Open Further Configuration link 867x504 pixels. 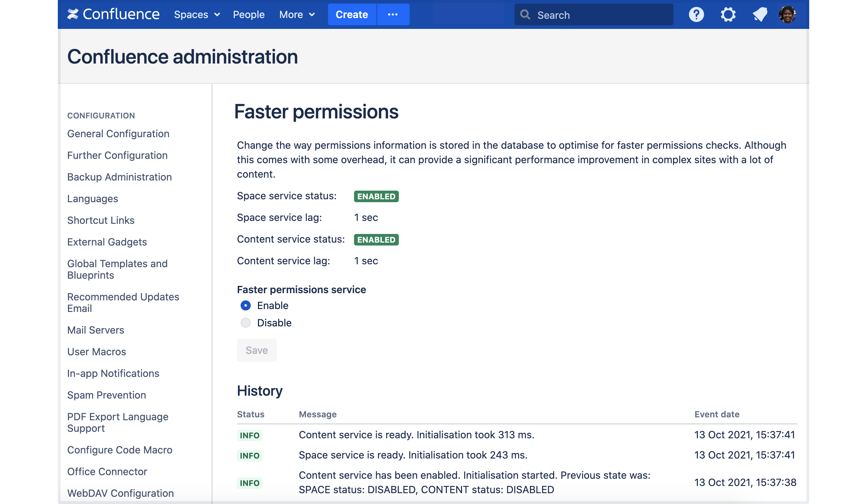pos(117,155)
